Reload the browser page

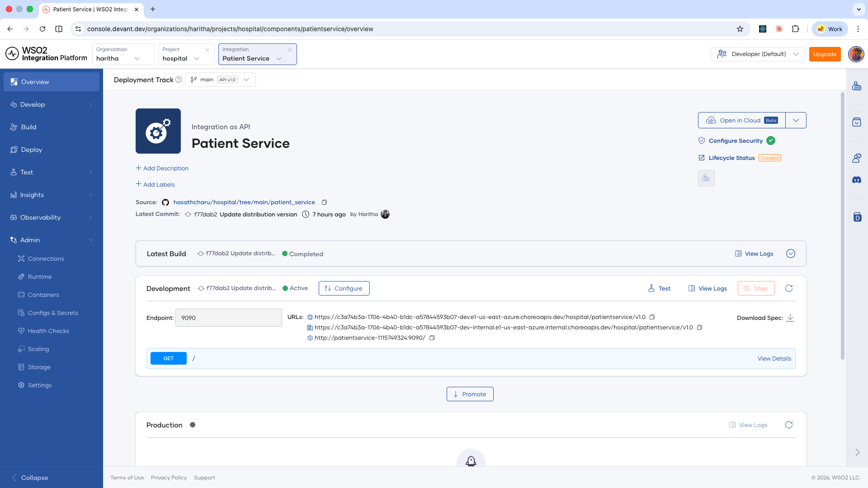coord(42,29)
